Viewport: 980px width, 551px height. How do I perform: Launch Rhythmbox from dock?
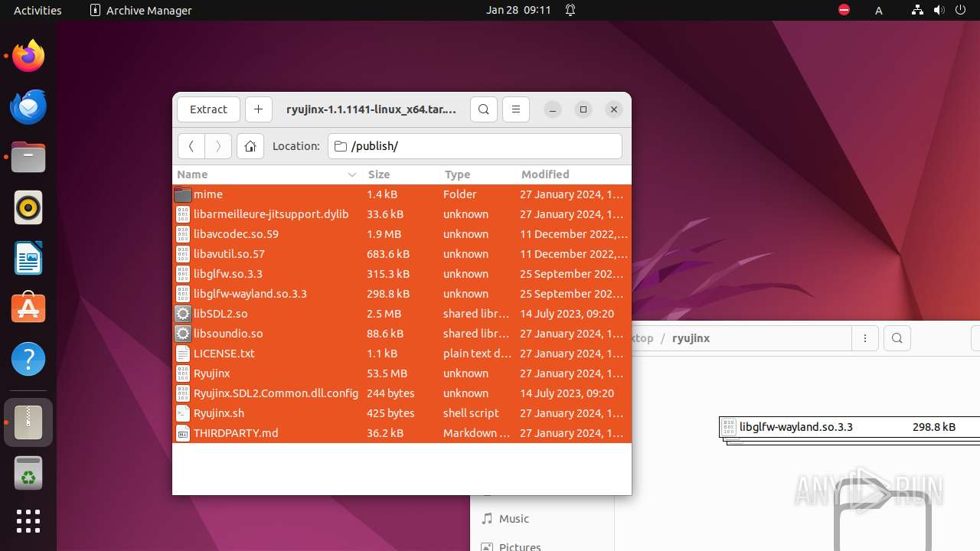(28, 207)
